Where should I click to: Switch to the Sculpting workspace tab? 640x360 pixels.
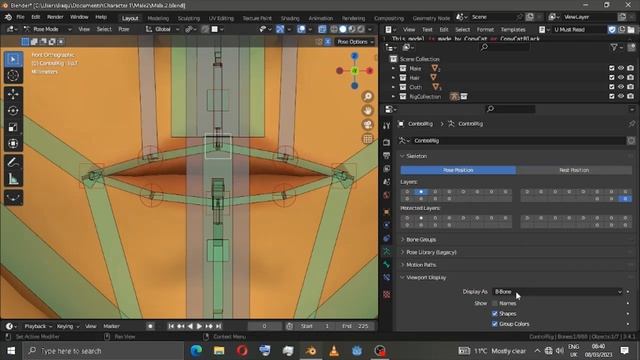coord(189,18)
